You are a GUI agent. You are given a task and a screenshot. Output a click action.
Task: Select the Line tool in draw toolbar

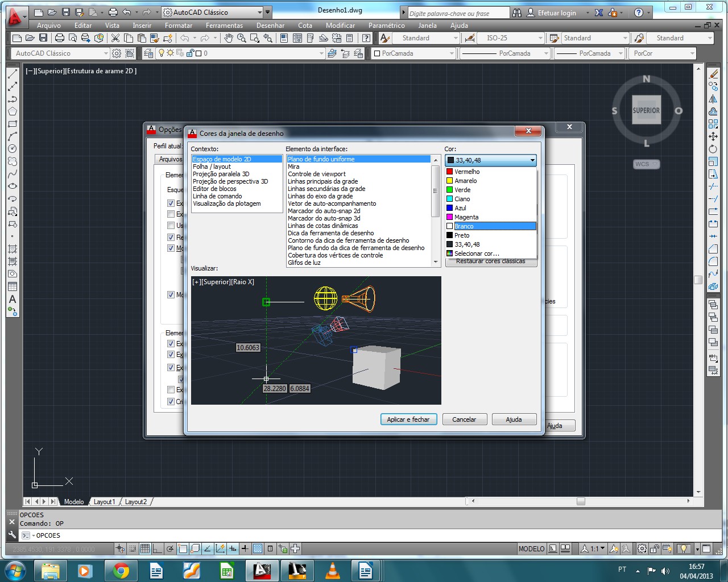click(13, 74)
